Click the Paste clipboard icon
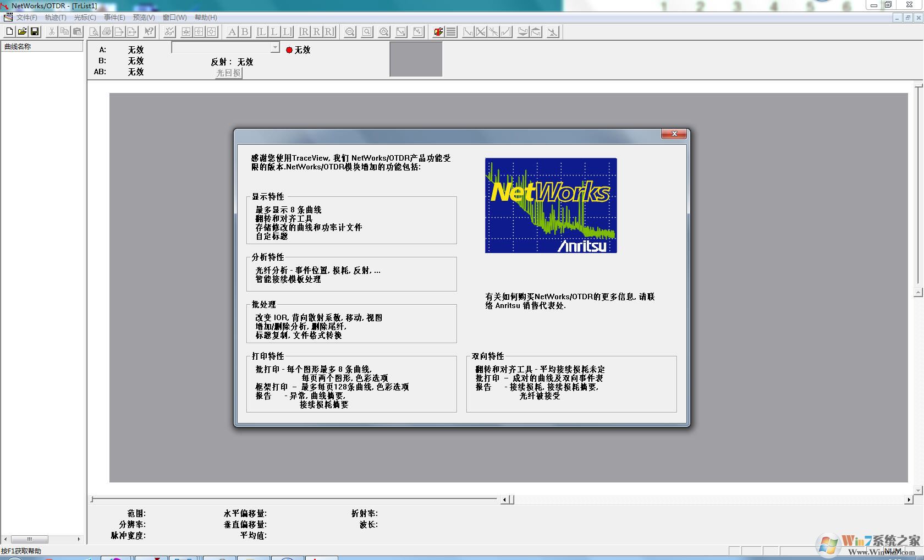 77,32
